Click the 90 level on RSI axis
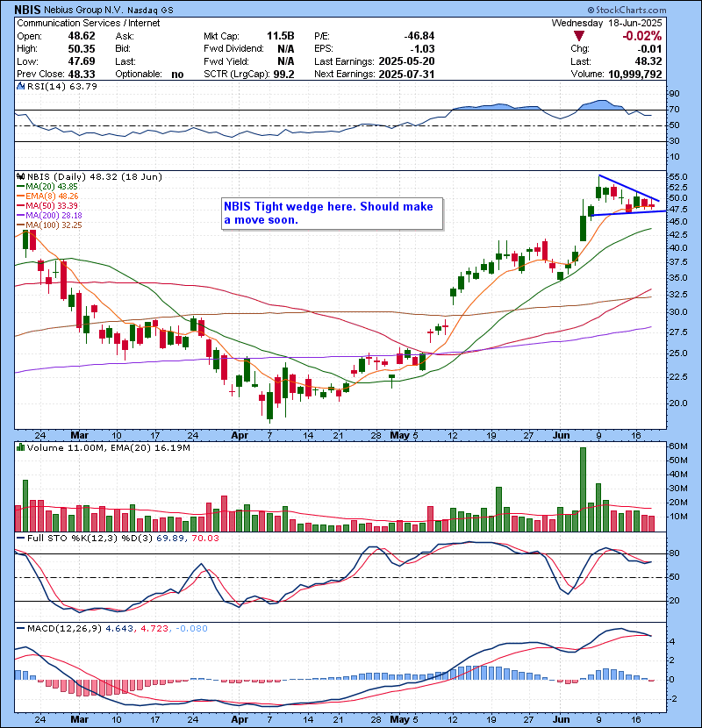 click(674, 94)
